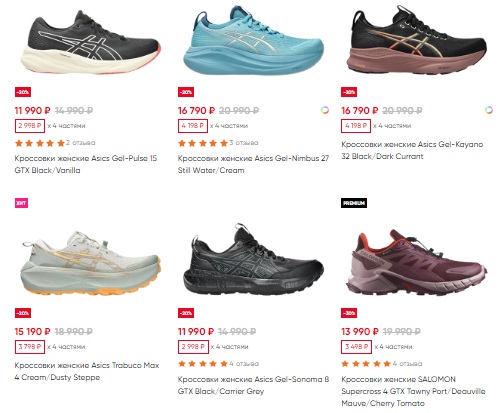Click the discount badge under Gel-Pulse 15
498x413 pixels.
pyautogui.click(x=23, y=92)
